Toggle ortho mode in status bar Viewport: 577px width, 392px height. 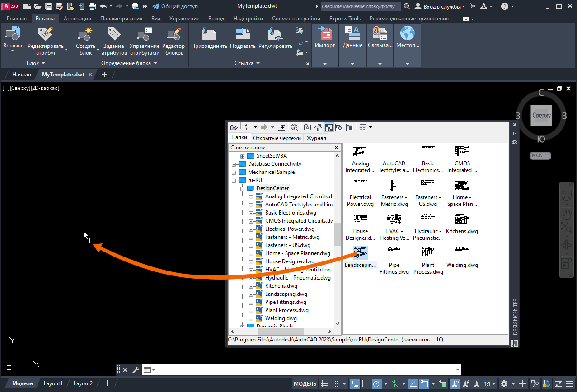click(x=366, y=383)
